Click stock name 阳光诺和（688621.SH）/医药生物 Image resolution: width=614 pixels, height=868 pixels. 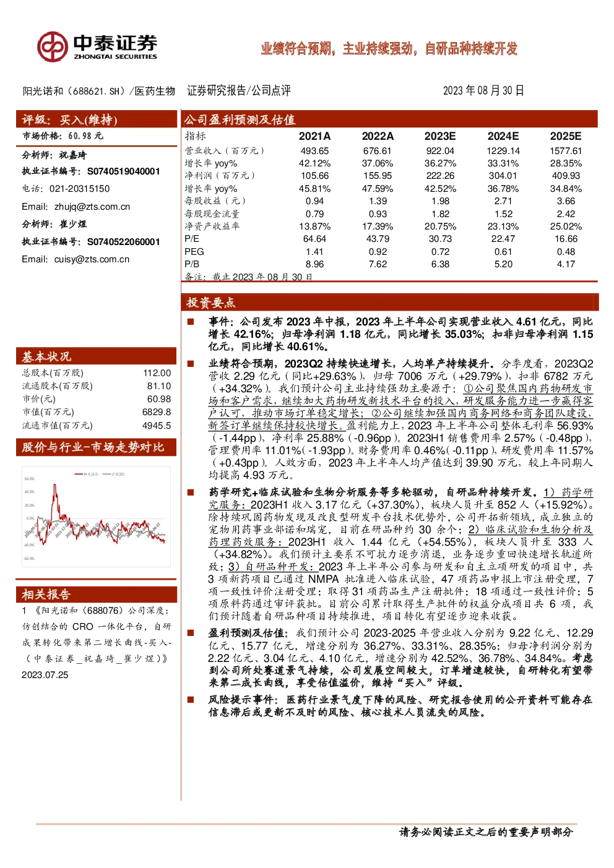tap(99, 91)
